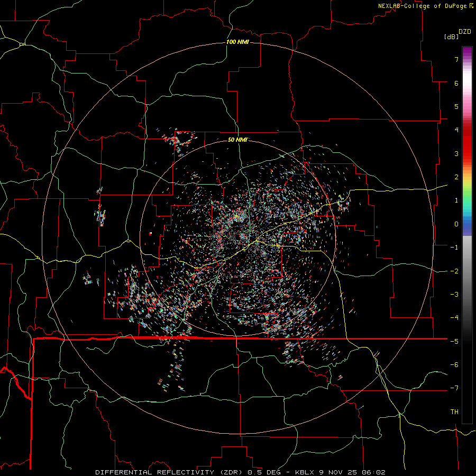Click the -7 value on the color scale

(454, 388)
